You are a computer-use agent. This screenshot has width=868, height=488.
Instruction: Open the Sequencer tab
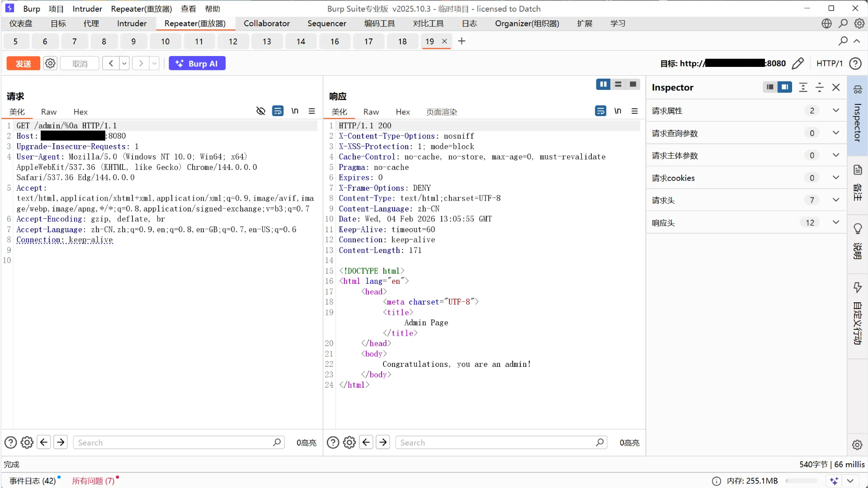327,23
